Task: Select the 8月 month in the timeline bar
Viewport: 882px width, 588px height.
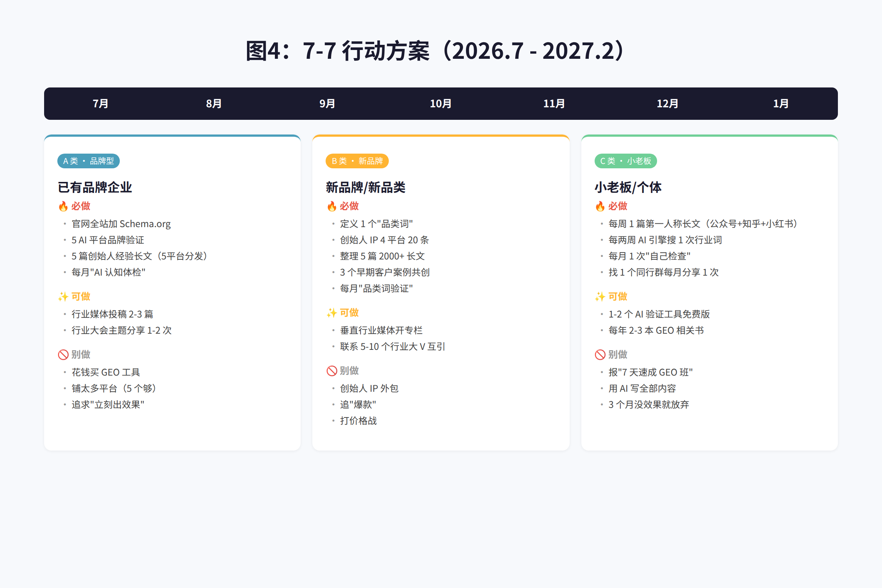Action: click(214, 104)
